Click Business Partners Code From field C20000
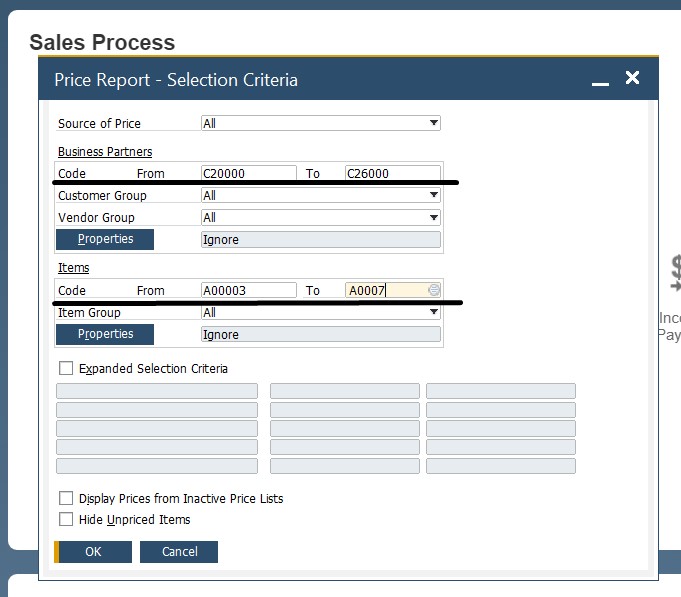Viewport: 681px width, 597px height. click(248, 173)
